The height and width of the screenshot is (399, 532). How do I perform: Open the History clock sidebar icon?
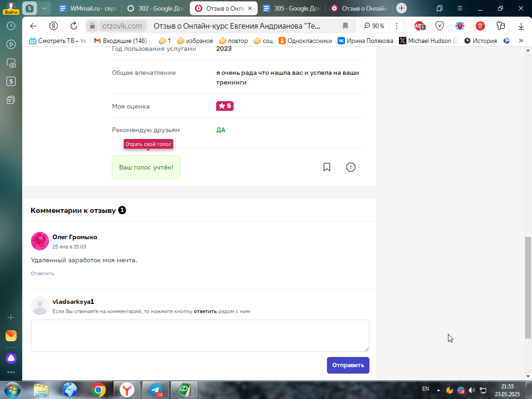11,26
